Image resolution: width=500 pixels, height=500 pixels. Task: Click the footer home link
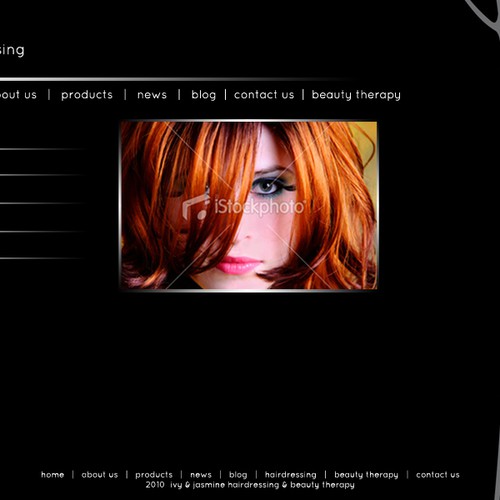tap(52, 475)
